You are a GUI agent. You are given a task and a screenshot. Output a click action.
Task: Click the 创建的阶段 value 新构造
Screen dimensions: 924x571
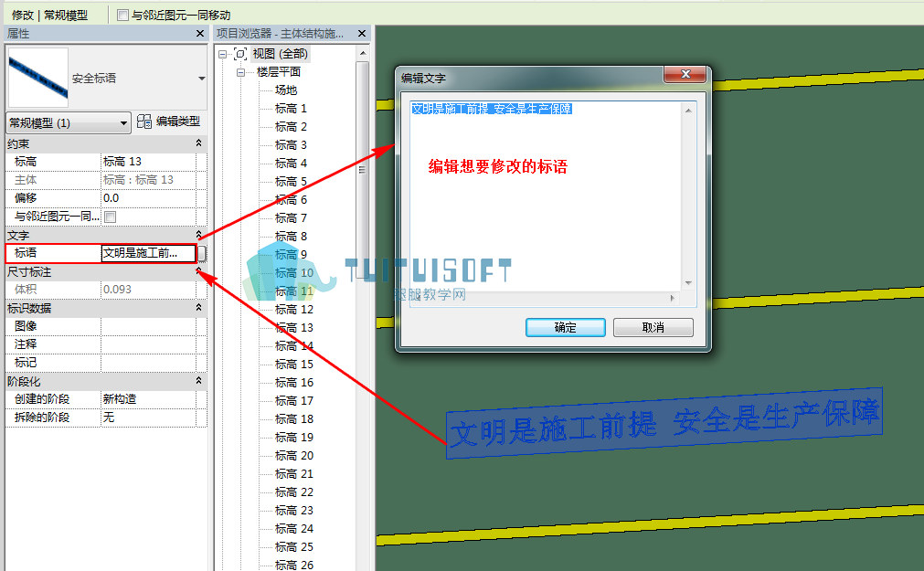pyautogui.click(x=148, y=399)
